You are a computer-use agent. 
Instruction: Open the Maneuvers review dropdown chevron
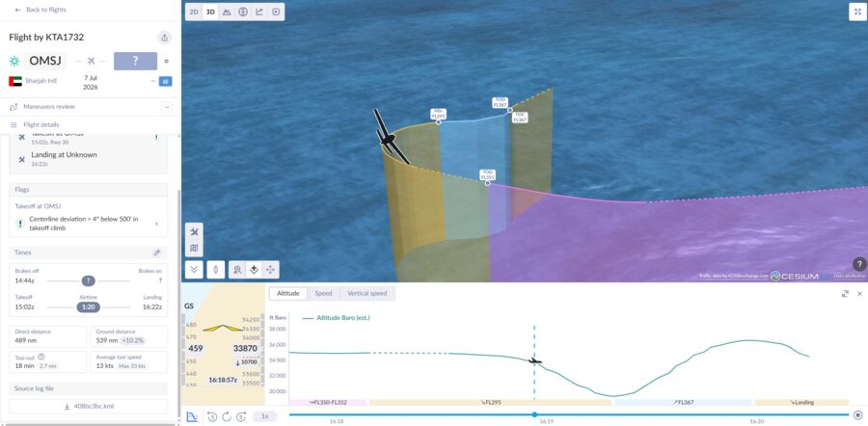[x=167, y=107]
